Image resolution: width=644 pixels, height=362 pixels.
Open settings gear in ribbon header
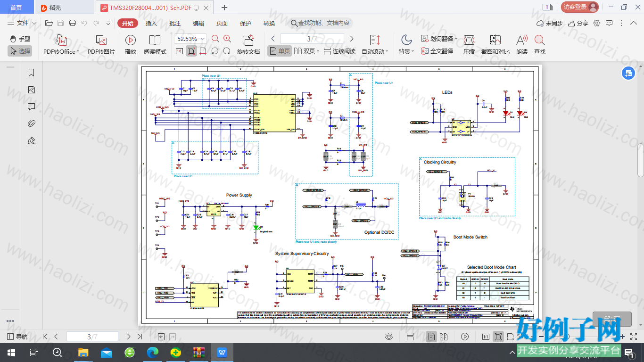click(597, 23)
